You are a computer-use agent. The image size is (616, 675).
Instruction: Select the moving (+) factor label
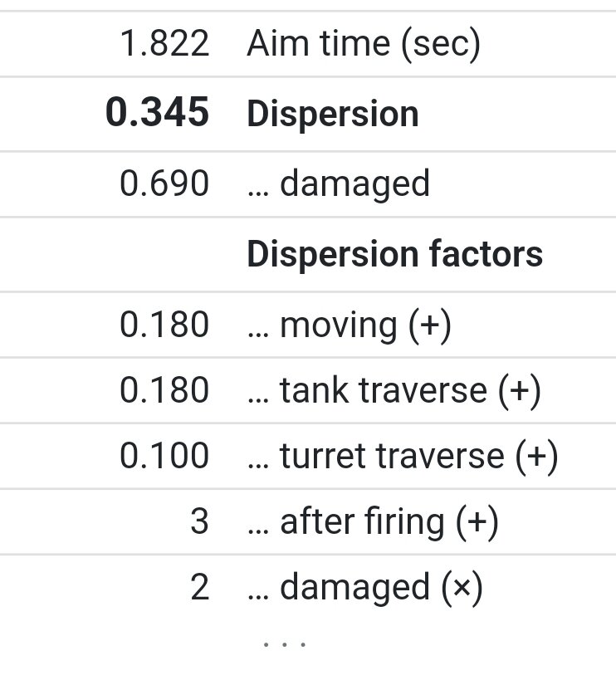pos(350,325)
